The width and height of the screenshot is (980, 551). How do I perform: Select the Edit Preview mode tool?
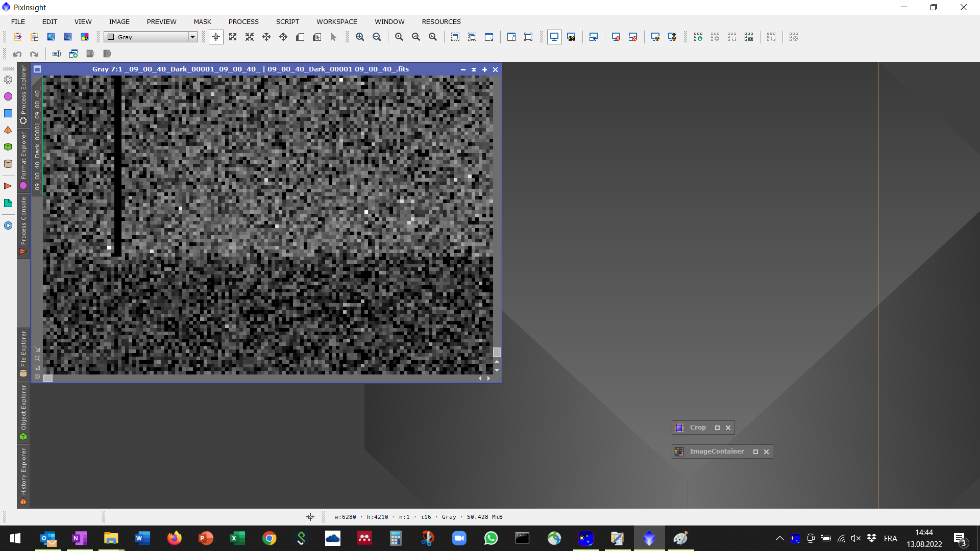317,37
